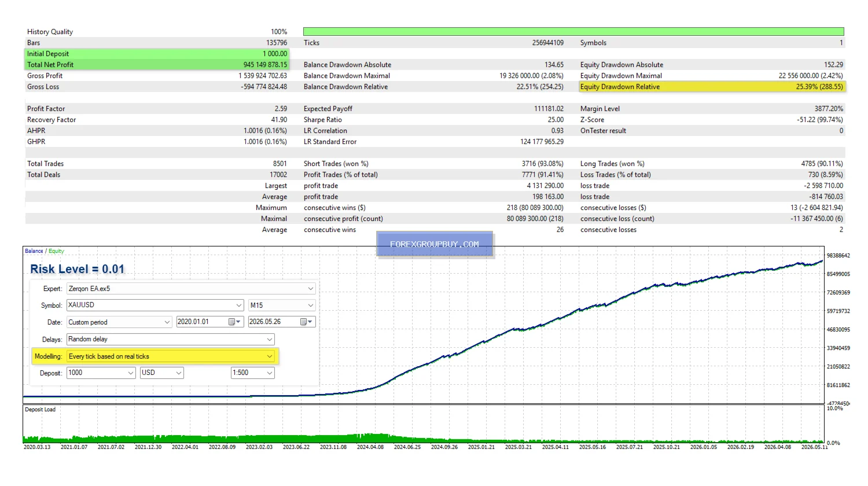Select the History Quality 100% value
Viewport: 868px width, 486px height.
279,32
